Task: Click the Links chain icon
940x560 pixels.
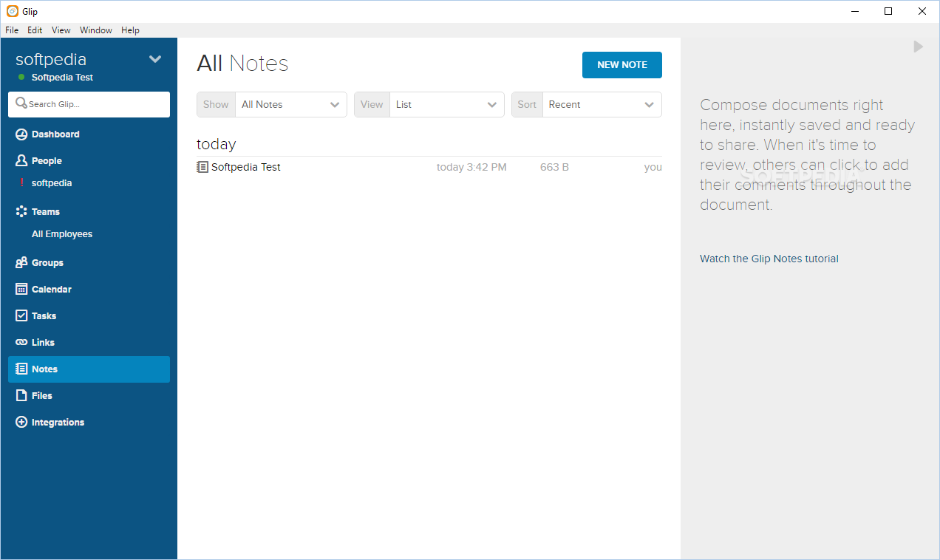Action: point(21,342)
